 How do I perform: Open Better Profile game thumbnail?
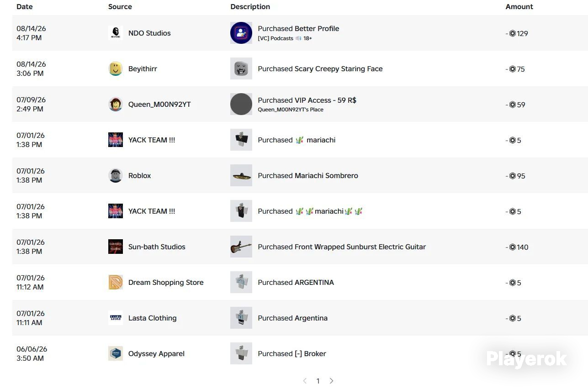[241, 33]
